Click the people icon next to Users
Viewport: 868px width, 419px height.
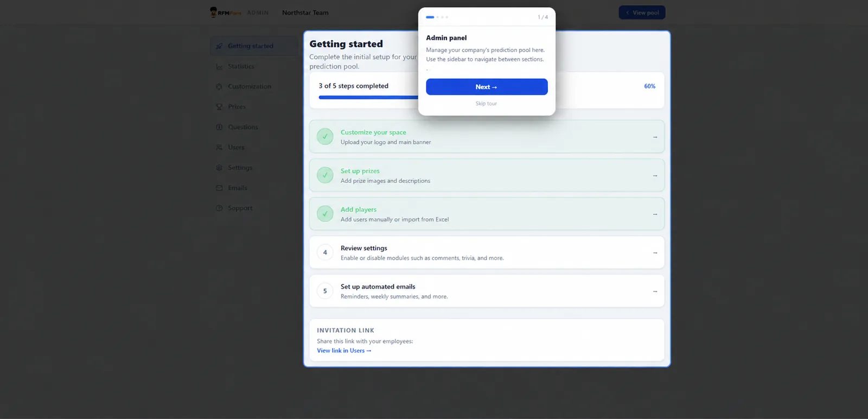coord(219,148)
